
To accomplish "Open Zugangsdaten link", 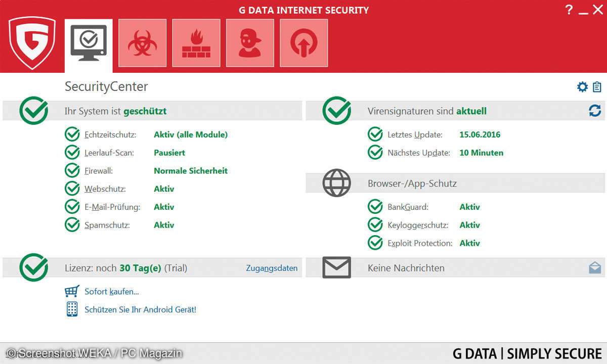I will click(x=272, y=268).
